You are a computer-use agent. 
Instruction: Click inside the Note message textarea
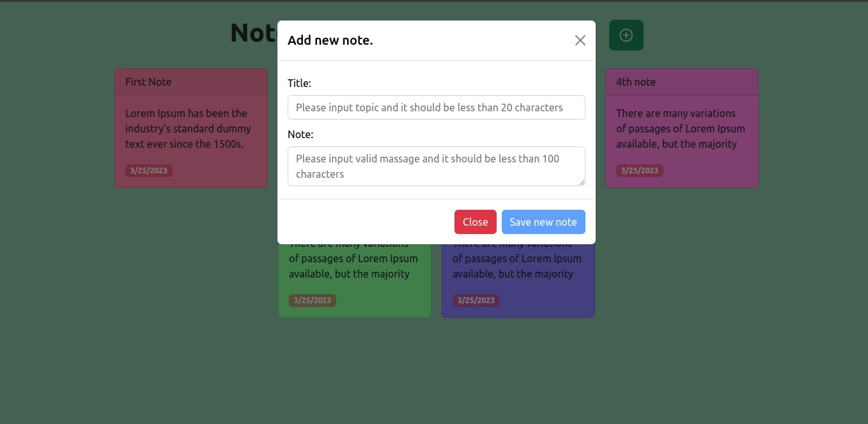pyautogui.click(x=437, y=166)
